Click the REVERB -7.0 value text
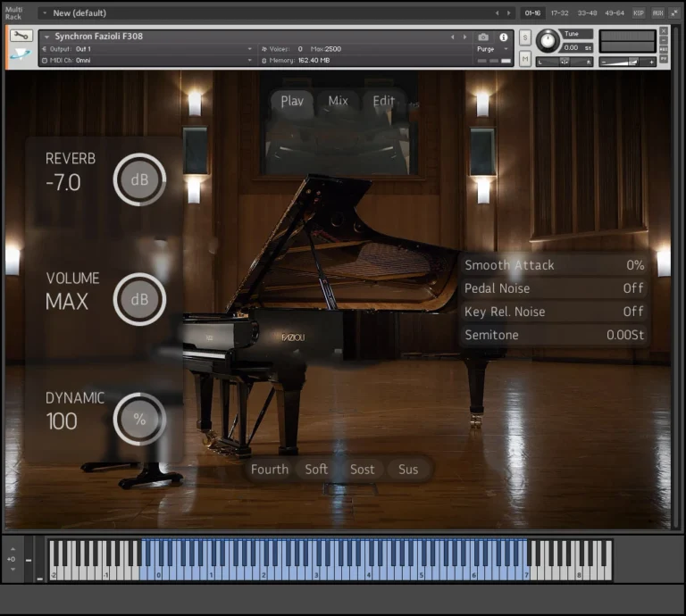The image size is (686, 616). click(x=63, y=183)
